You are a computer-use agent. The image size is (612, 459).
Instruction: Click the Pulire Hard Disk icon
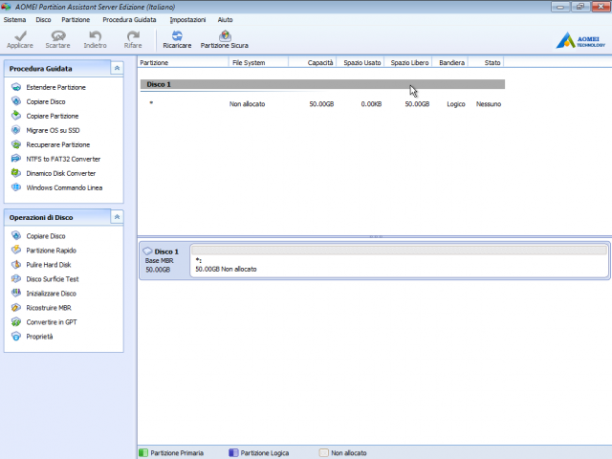tap(16, 265)
